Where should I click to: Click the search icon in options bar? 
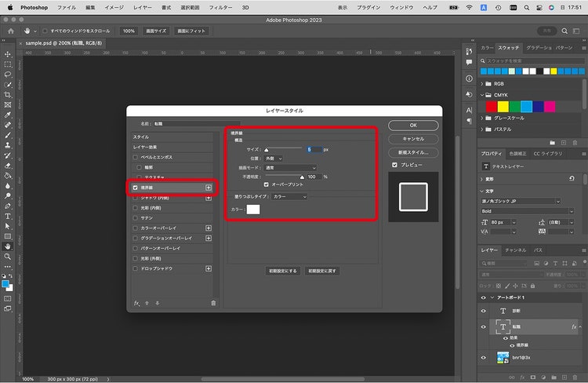(564, 31)
